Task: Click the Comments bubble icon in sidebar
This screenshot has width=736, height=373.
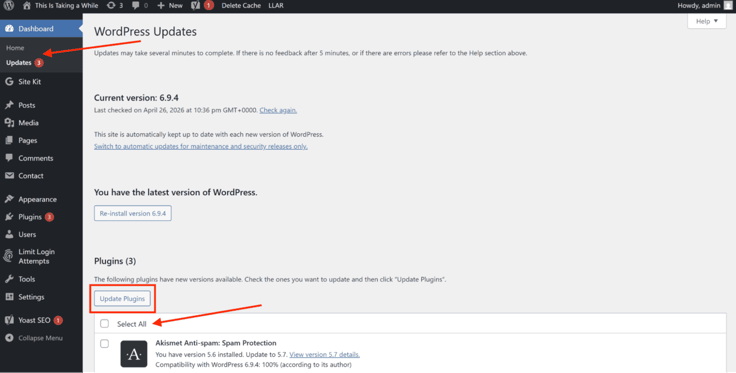Action: click(x=9, y=158)
